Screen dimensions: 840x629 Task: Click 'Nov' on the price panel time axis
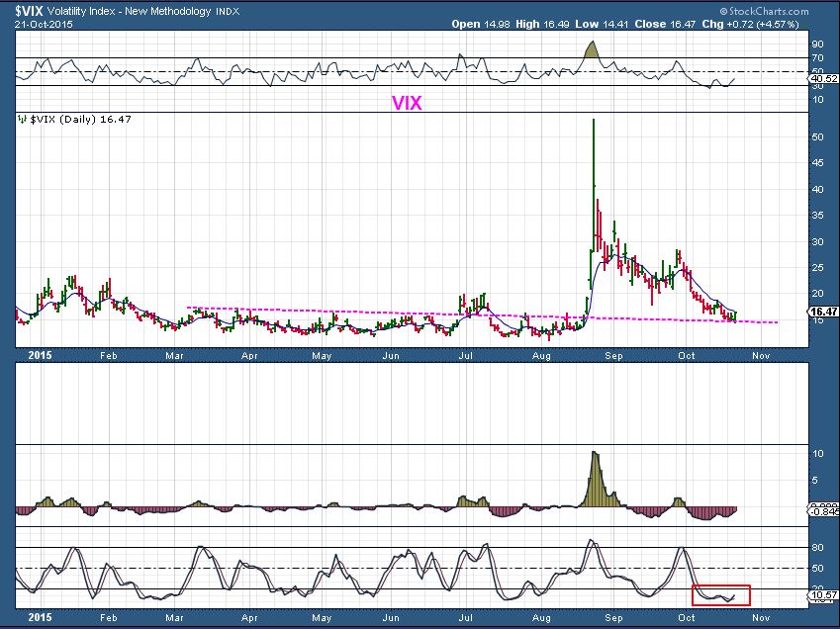pyautogui.click(x=761, y=355)
